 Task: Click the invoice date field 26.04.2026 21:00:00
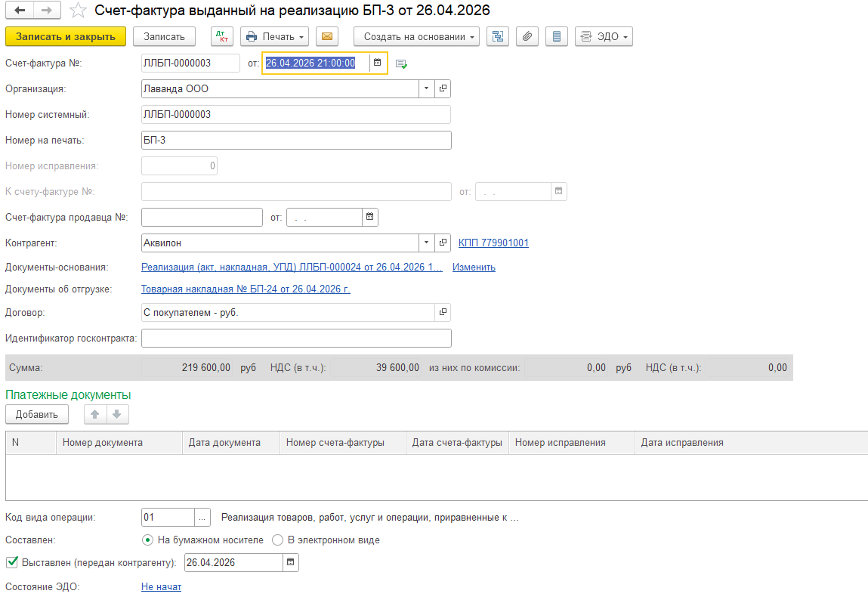(x=316, y=63)
